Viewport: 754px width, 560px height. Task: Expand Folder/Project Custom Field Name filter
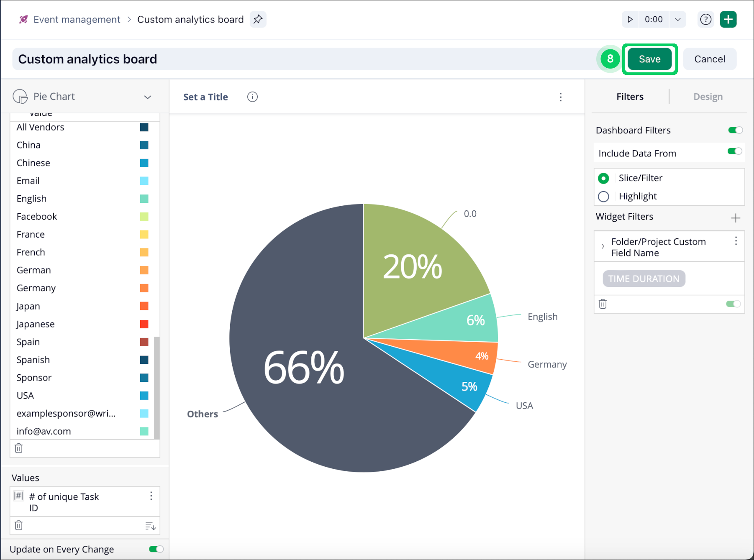click(x=603, y=247)
